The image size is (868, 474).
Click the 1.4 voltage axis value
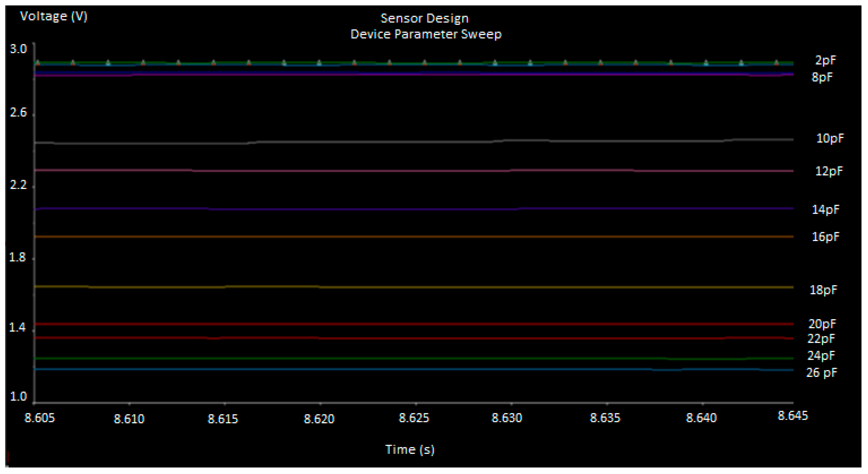coord(18,327)
